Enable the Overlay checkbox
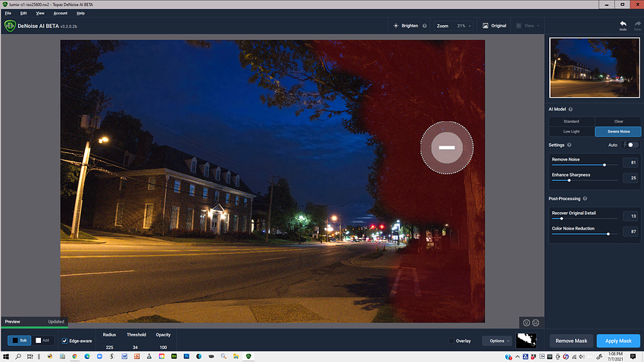 pos(452,341)
